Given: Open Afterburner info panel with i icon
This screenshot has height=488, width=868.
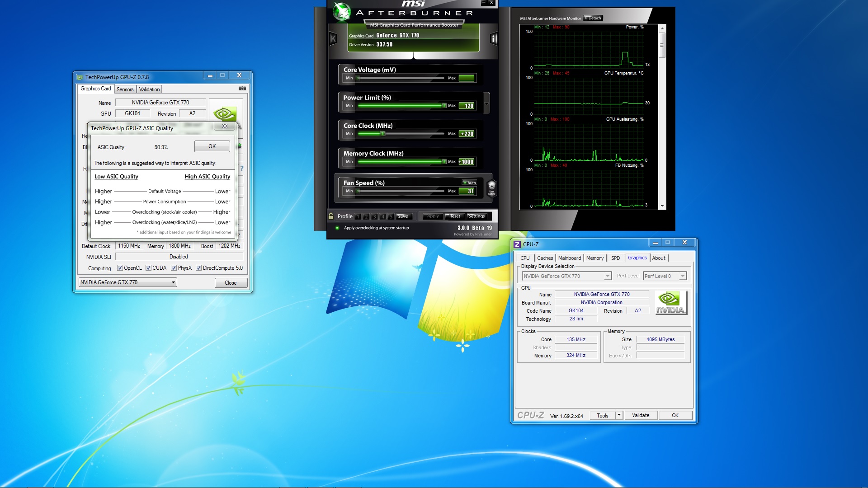Looking at the screenshot, I should (494, 39).
